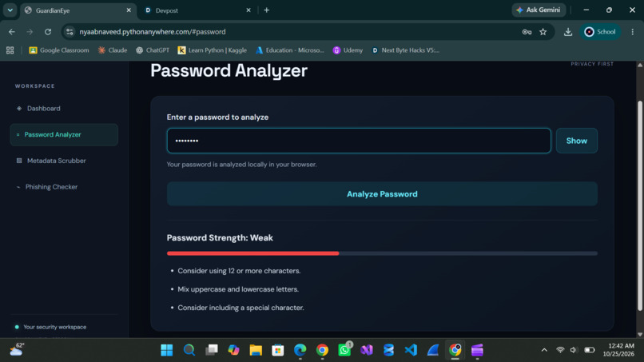
Task: Open the Wi-Fi network tray icon
Action: point(560,350)
